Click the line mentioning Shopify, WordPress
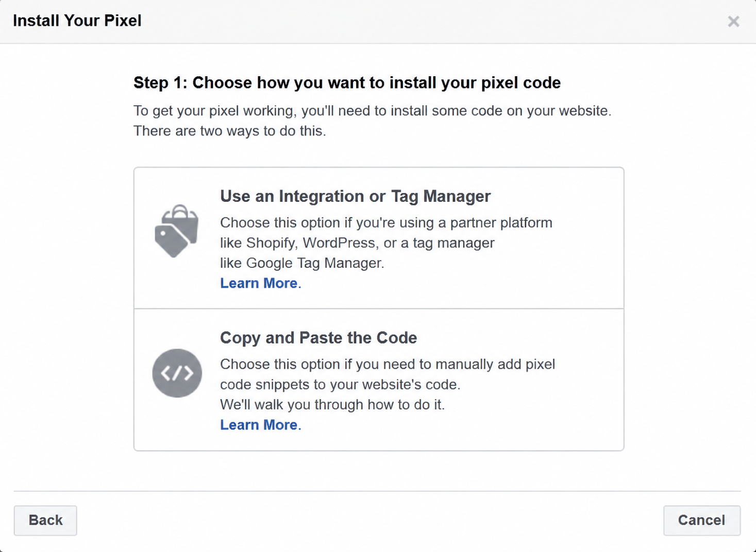 point(357,243)
